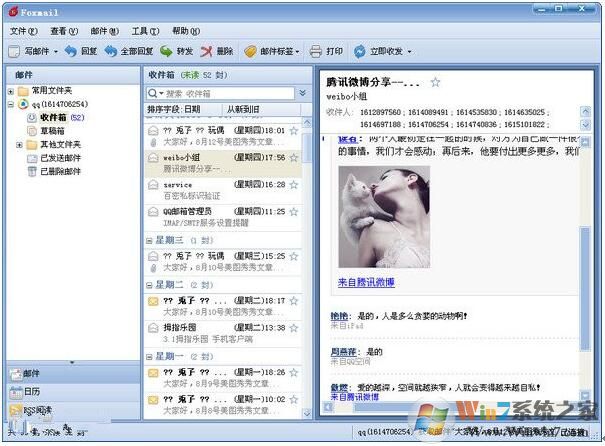Click the 全部回复 reply-all icon

pyautogui.click(x=111, y=51)
